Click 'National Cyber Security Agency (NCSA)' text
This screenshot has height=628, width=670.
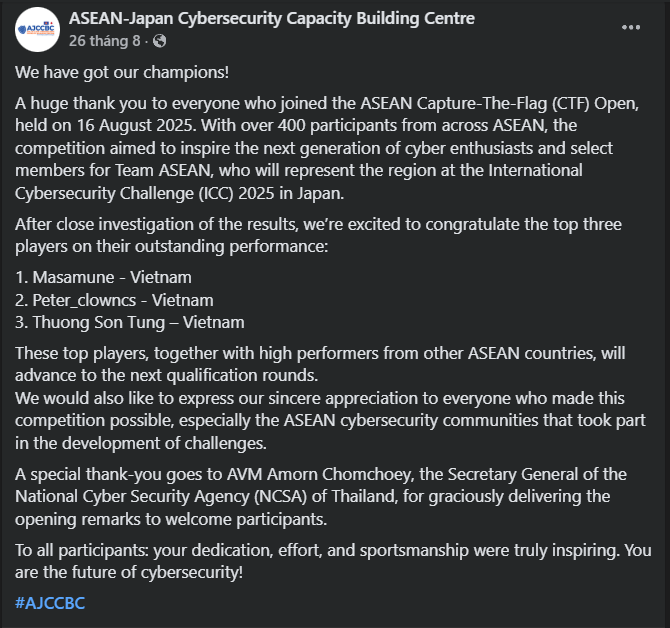click(160, 495)
